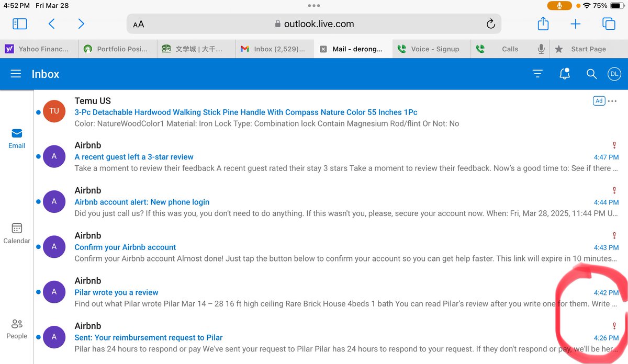Switch to Portfolio Positions tab

(118, 49)
